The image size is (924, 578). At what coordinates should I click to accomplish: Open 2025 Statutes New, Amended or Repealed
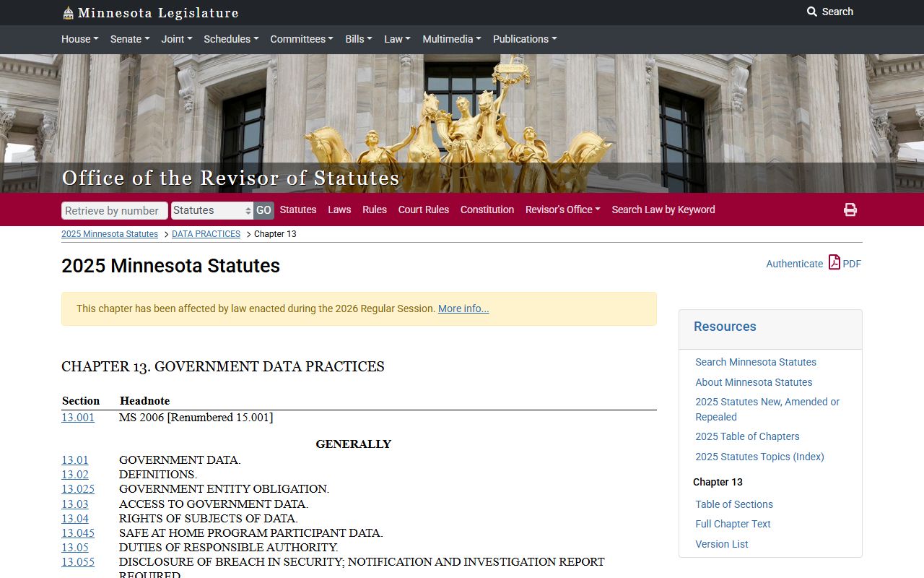pos(767,409)
